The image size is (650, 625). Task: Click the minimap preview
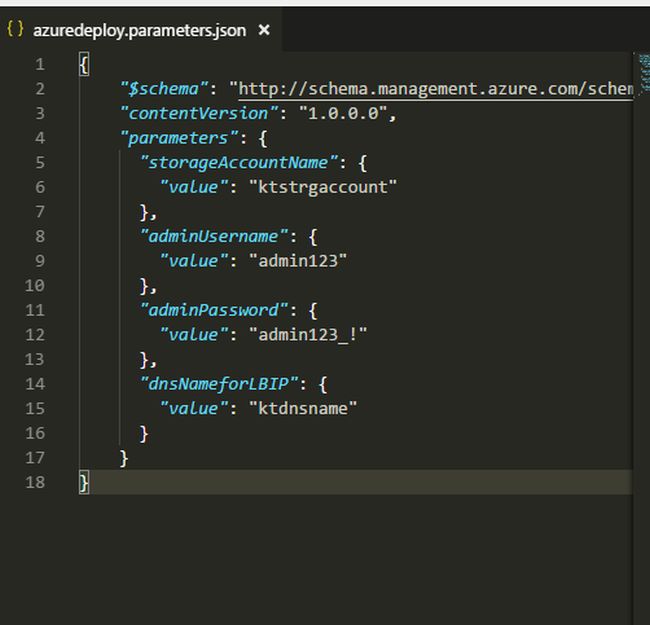click(x=644, y=73)
